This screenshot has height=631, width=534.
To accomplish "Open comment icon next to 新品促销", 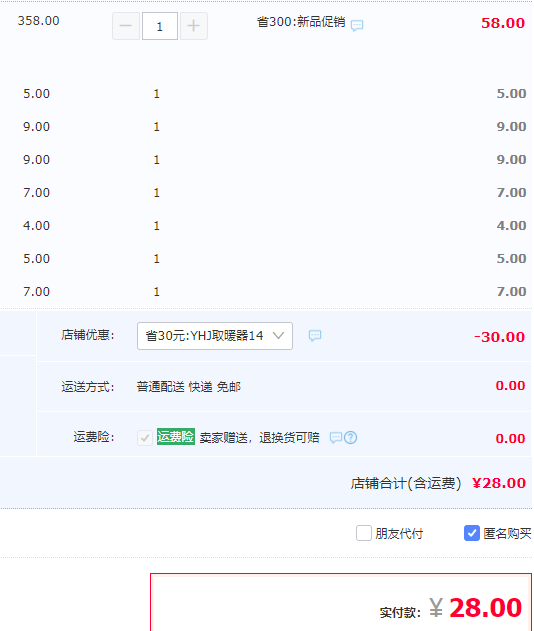I will [x=357, y=26].
